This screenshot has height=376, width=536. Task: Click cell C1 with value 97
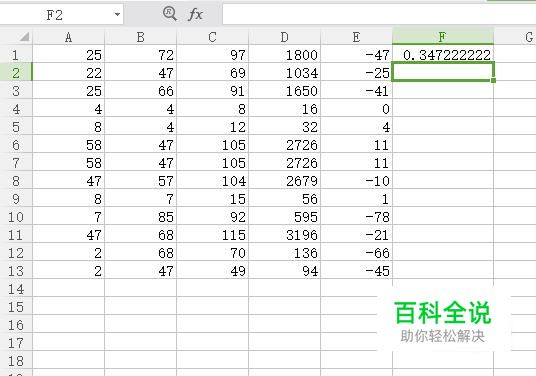click(x=213, y=55)
